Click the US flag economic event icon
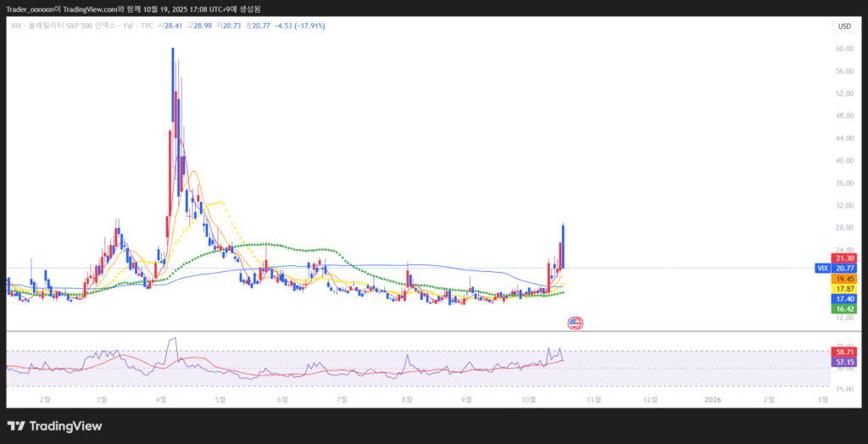This screenshot has width=868, height=444. 575,322
